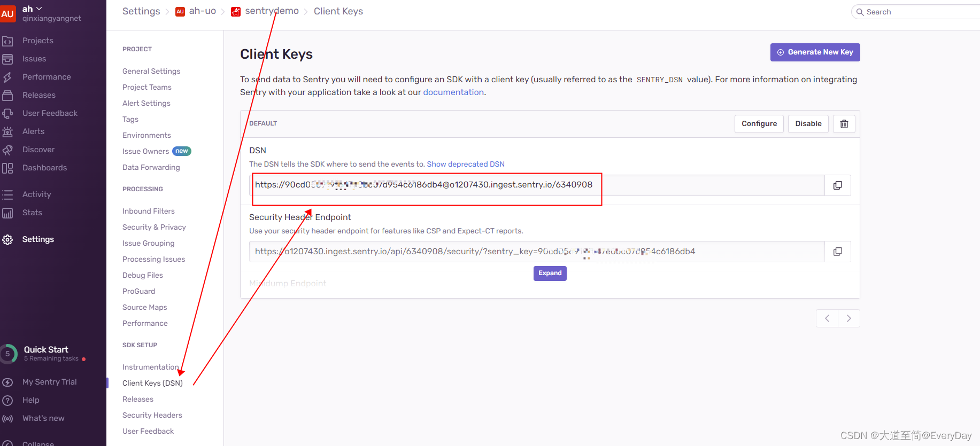Copy the Security Header Endpoint URL
Image resolution: width=980 pixels, height=446 pixels.
tap(838, 252)
